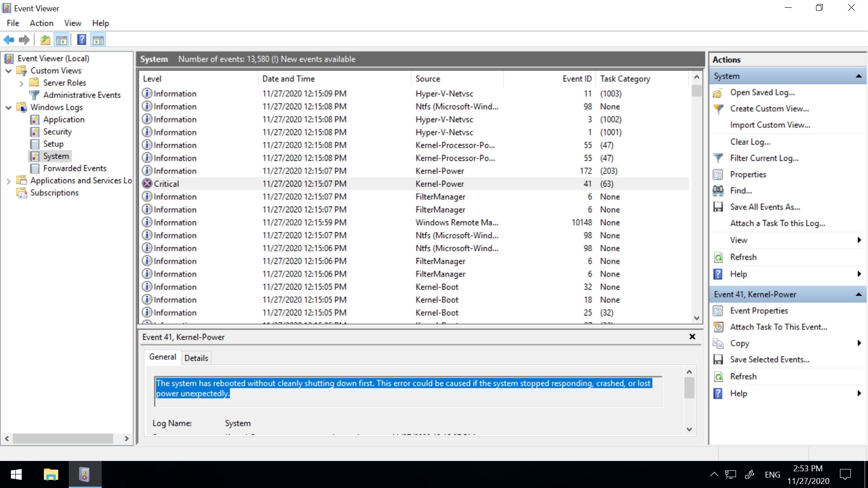Collapse the Windows Logs tree node
868x488 pixels.
[x=9, y=108]
